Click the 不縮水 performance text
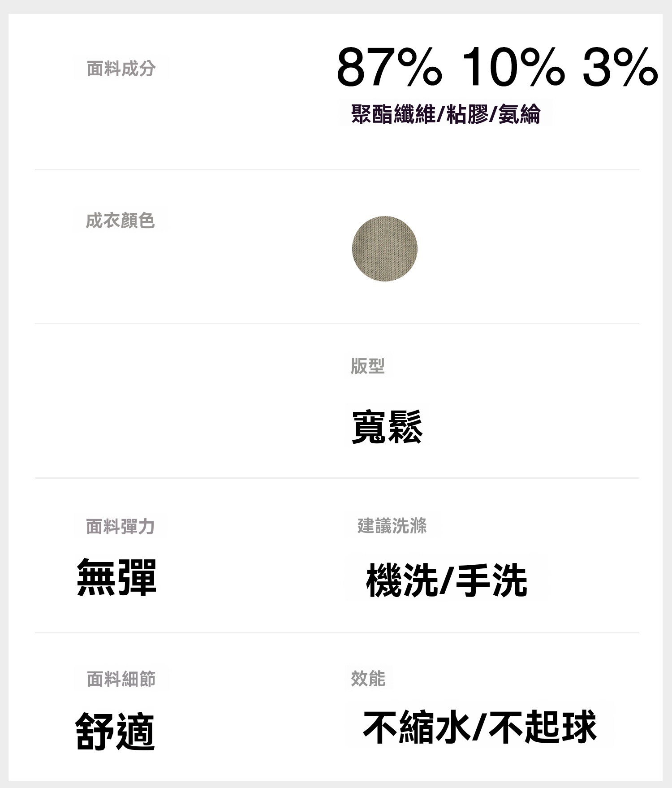This screenshot has width=672, height=788. [416, 727]
